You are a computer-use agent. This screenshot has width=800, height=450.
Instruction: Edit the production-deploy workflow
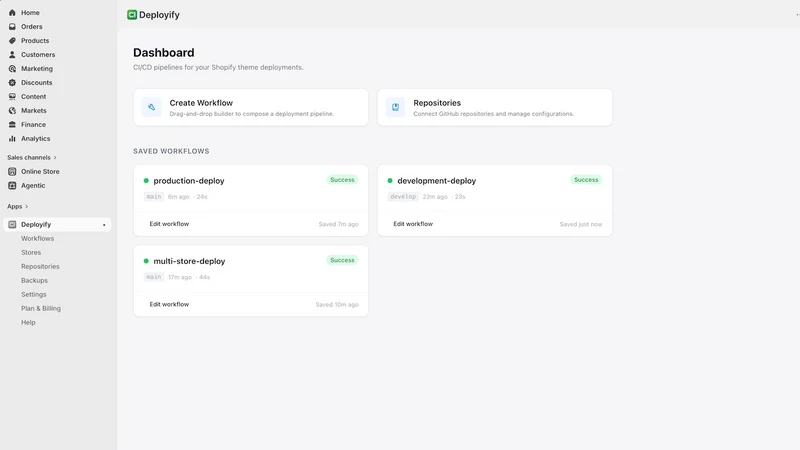pyautogui.click(x=169, y=224)
